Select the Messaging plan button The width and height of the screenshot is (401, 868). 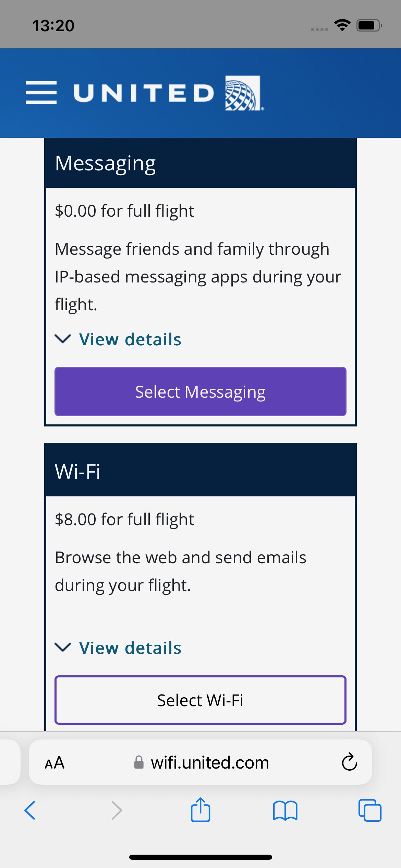coord(200,391)
